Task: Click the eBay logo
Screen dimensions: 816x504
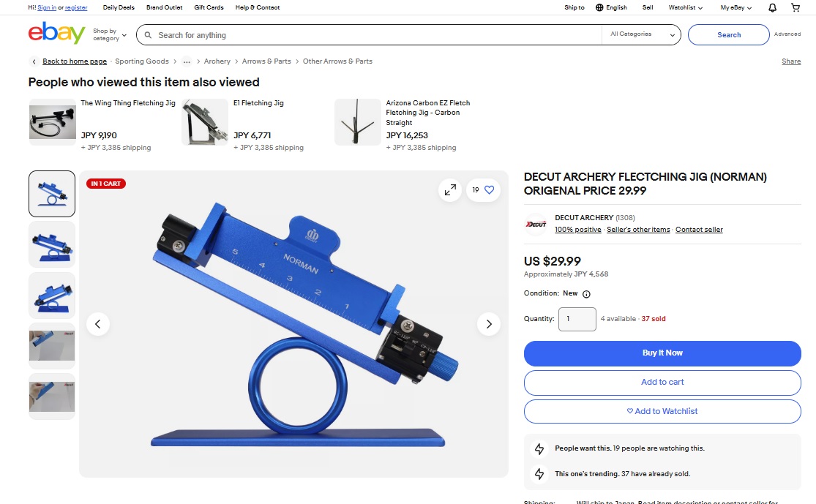Action: click(x=57, y=33)
